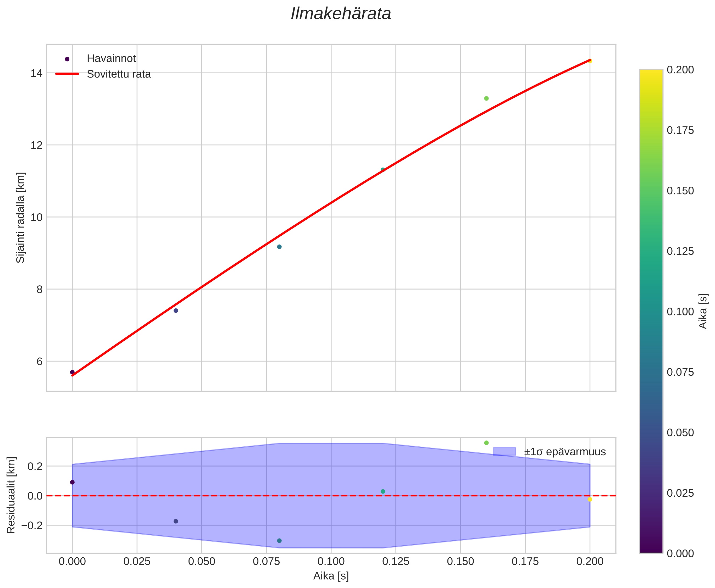This screenshot has width=715, height=588.
Task: Click the ±1σ epävarmuus legend swatch
Action: point(504,452)
